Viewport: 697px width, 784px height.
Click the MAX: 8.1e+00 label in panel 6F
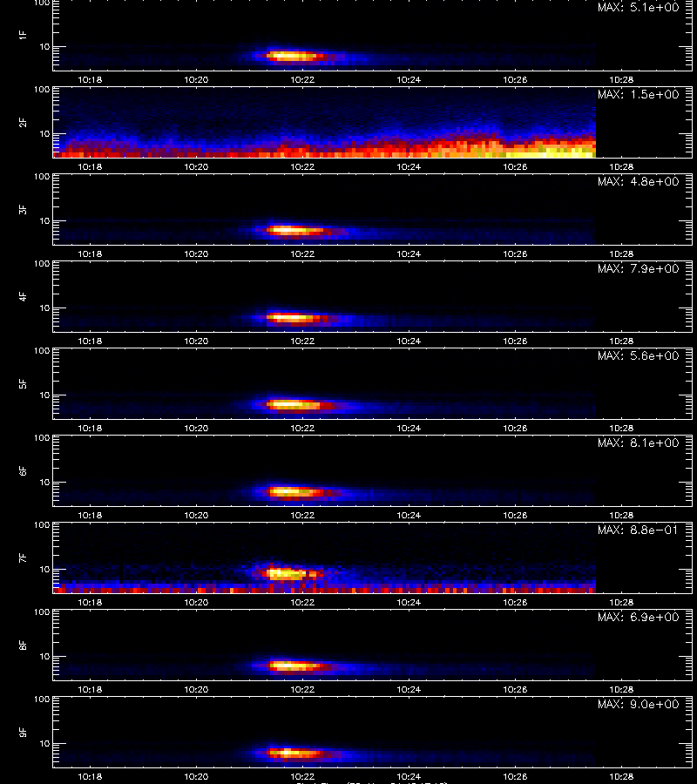[638, 443]
